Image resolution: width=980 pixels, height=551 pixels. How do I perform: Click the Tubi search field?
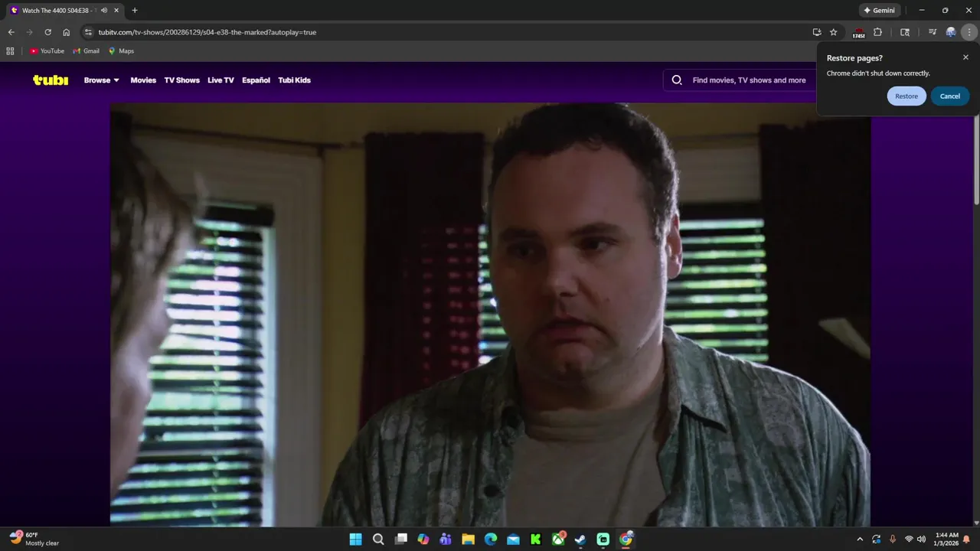748,80
